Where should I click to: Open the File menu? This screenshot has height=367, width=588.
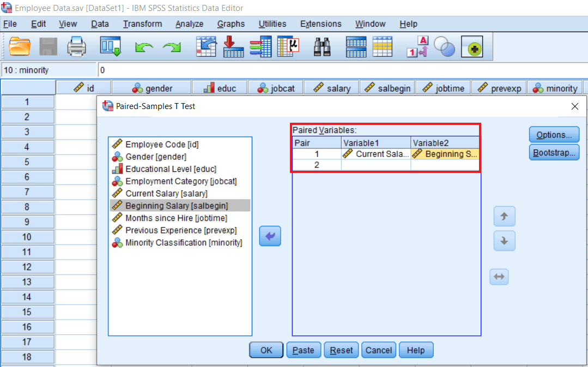10,24
